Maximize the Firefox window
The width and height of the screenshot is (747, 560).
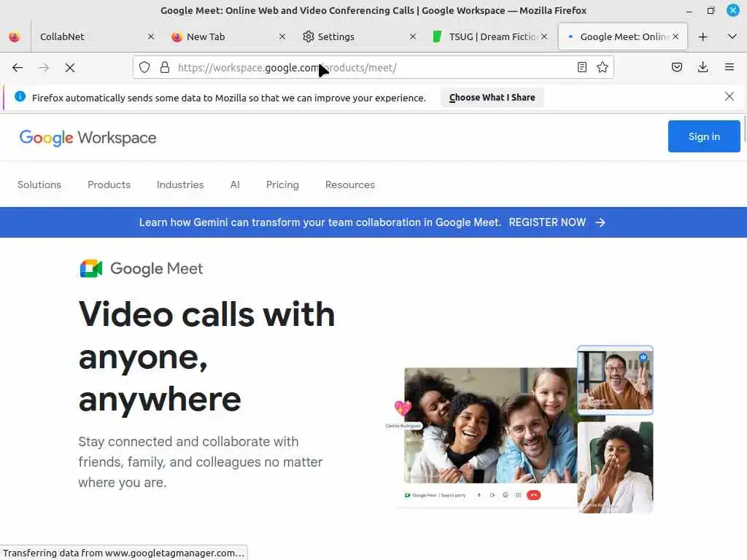[x=711, y=10]
